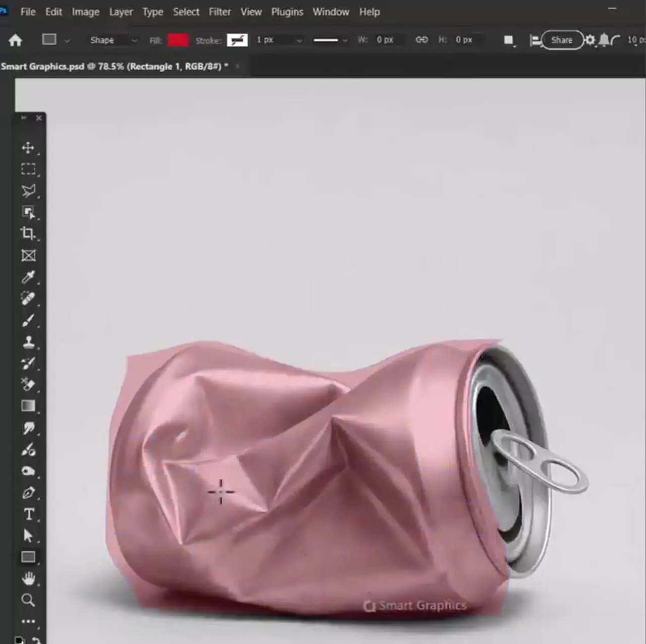Viewport: 646px width, 644px height.
Task: Pick the Eyedropper tool
Action: tap(28, 277)
